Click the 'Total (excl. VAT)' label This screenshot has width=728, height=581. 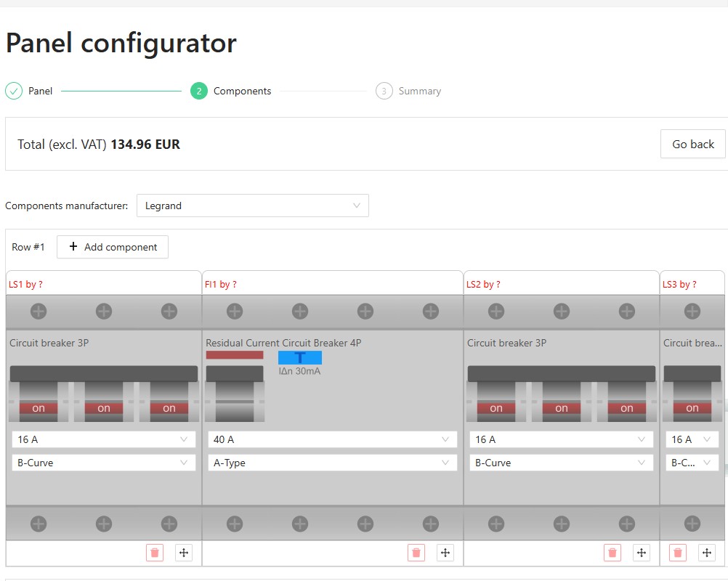pos(62,145)
